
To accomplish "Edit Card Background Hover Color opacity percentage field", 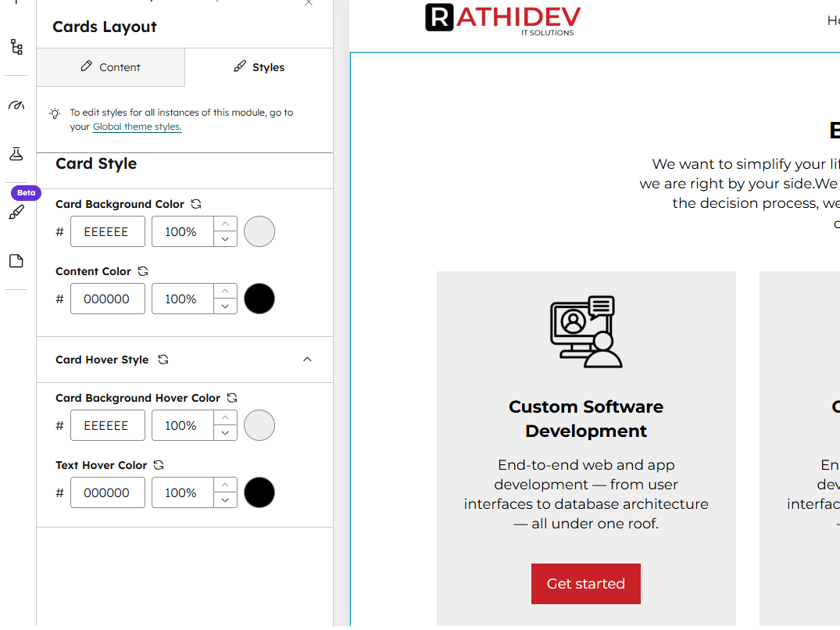I will 183,425.
